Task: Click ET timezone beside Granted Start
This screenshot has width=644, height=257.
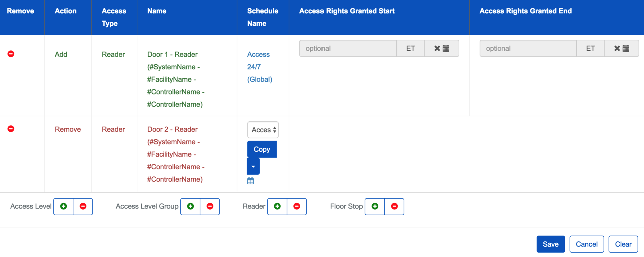Action: tap(411, 48)
